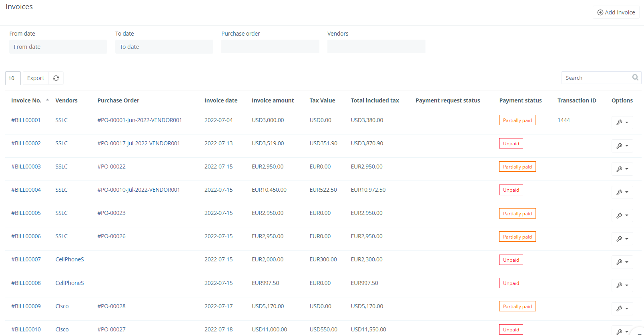
Task: Click the Add invoice button
Action: (x=616, y=12)
